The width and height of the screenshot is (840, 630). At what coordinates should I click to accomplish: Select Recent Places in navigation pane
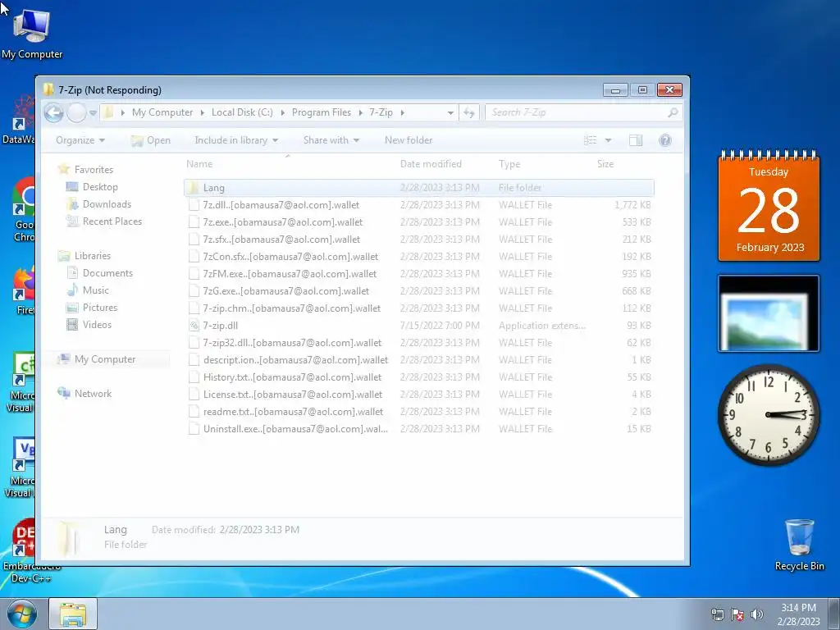tap(112, 221)
